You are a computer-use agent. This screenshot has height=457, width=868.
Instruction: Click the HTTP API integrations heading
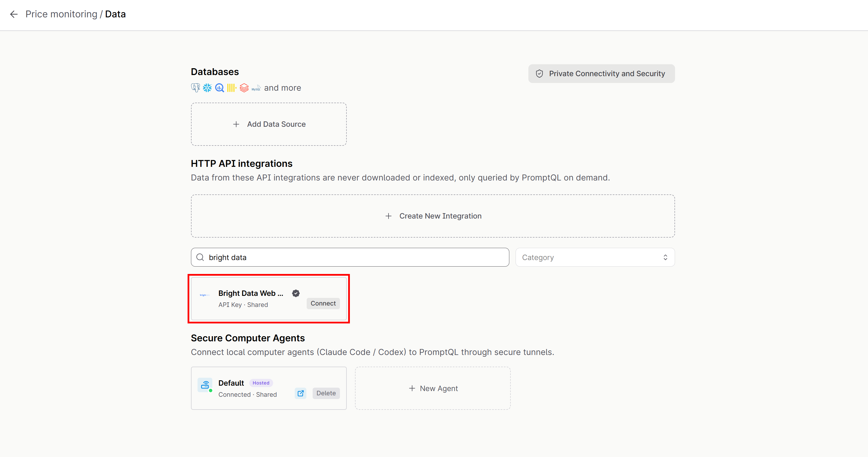coord(241,163)
